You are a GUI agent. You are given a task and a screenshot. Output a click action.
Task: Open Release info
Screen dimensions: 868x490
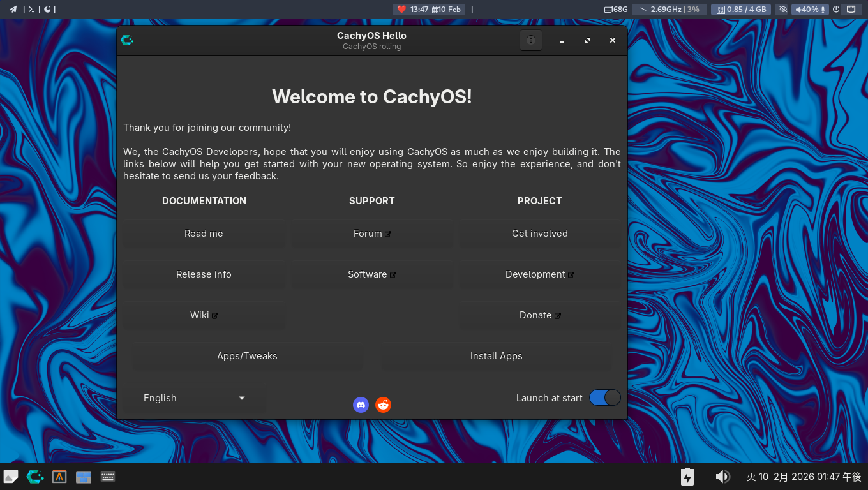click(204, 274)
